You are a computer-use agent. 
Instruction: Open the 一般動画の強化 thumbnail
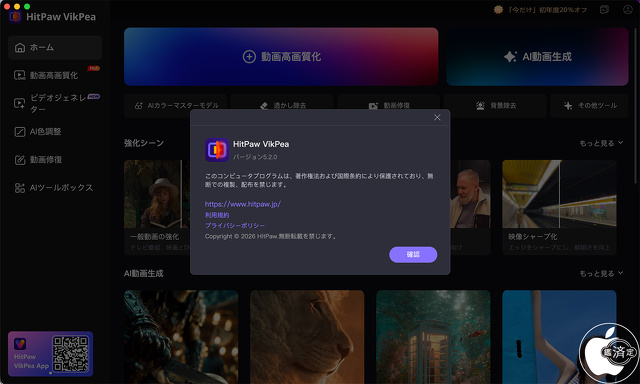[157, 194]
